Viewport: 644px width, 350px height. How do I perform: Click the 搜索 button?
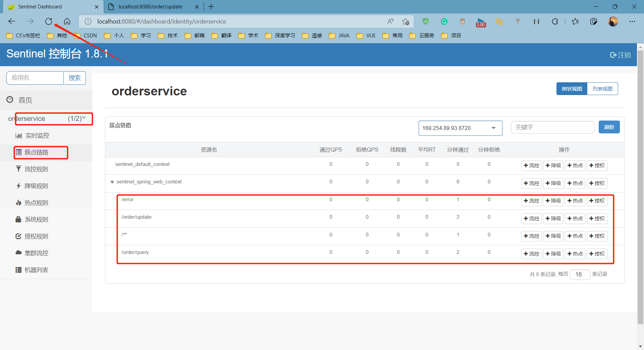click(x=74, y=78)
